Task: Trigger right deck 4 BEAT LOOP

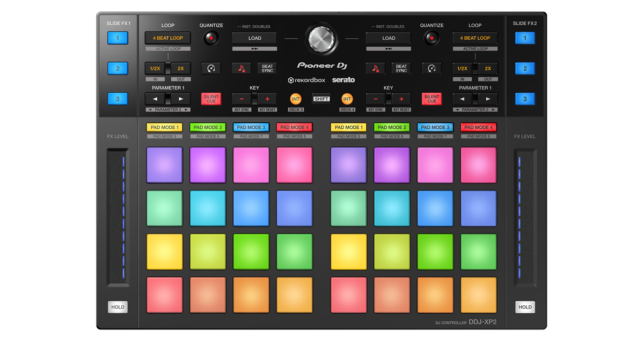Action: click(475, 38)
